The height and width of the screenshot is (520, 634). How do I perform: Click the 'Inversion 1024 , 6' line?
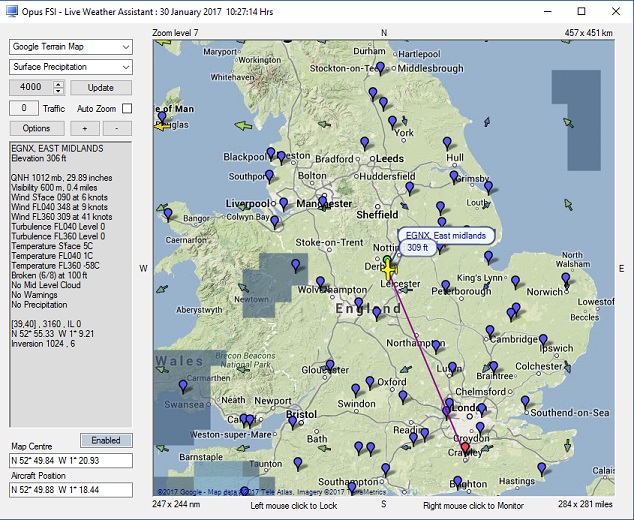tap(43, 344)
